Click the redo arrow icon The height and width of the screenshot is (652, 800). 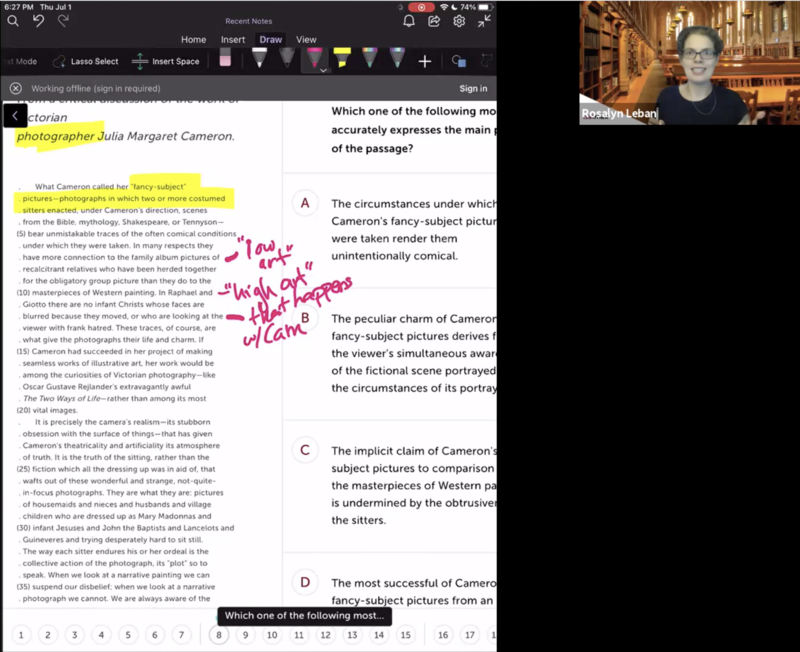(64, 20)
